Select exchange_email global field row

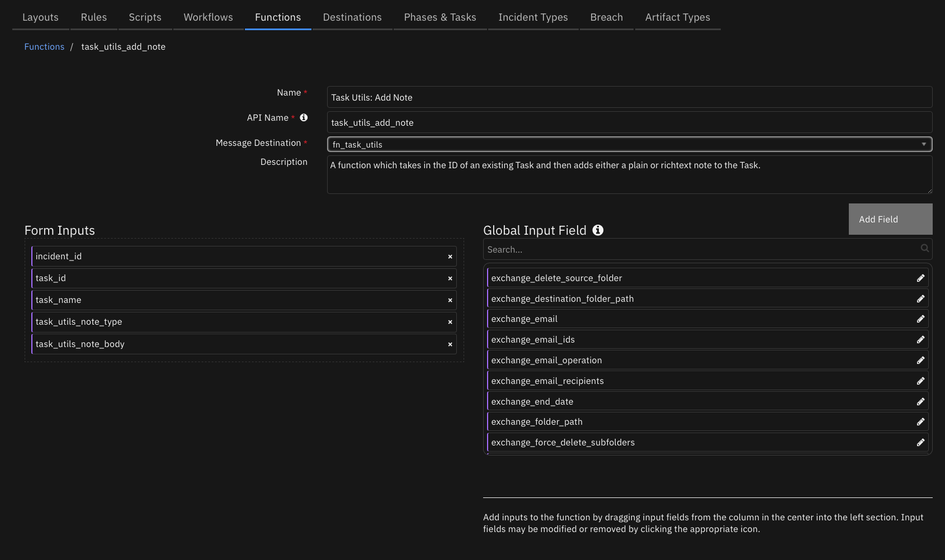pyautogui.click(x=708, y=319)
